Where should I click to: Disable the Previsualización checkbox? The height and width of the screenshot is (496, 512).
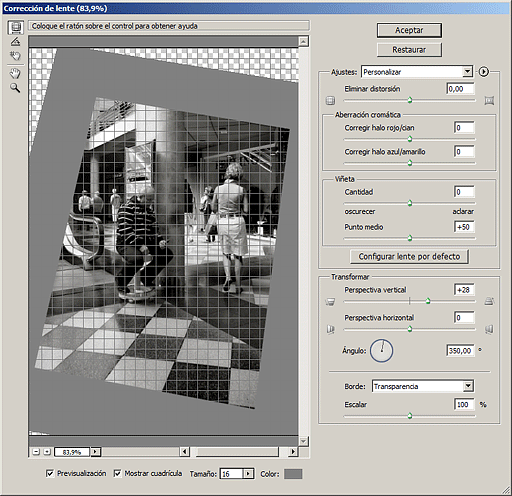point(50,473)
